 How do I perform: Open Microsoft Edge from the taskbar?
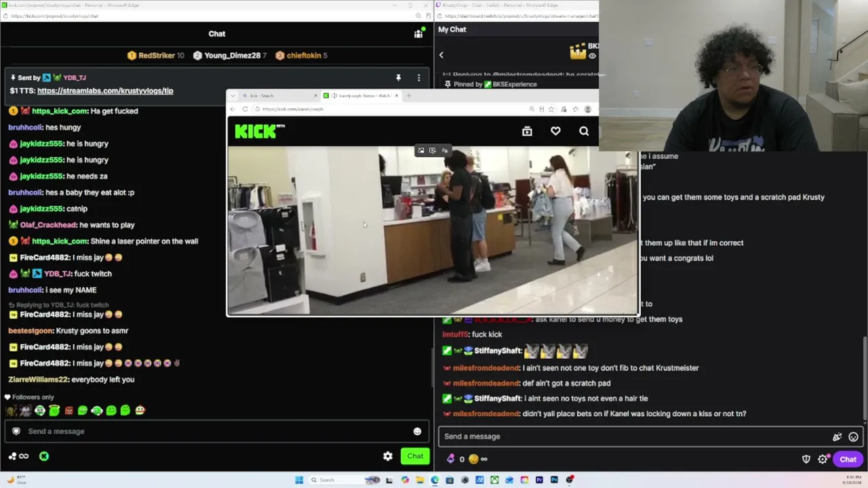point(435,480)
